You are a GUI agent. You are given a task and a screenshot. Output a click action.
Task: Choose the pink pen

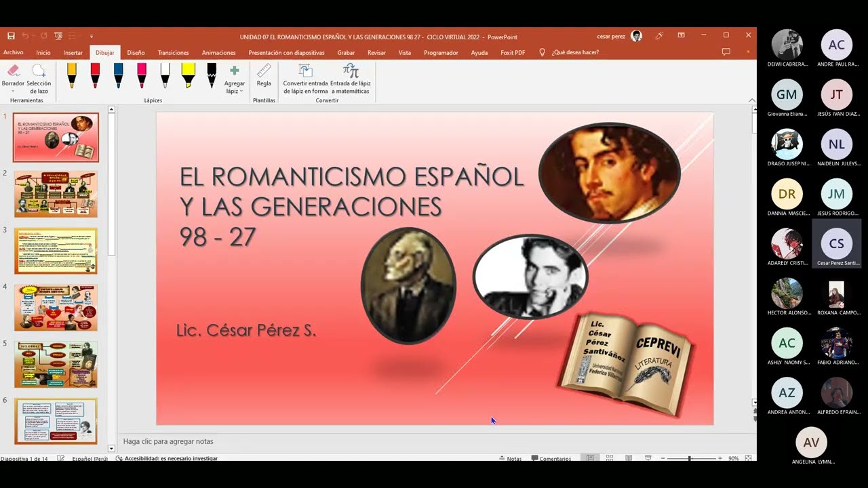point(142,75)
